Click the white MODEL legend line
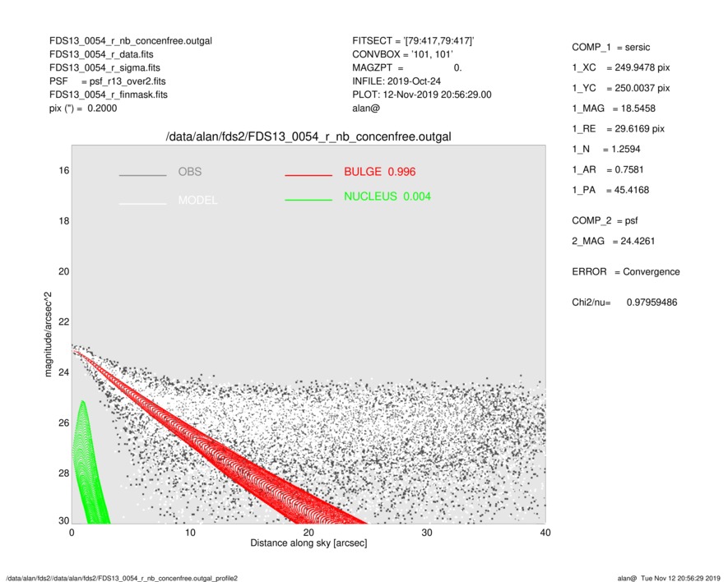This screenshot has width=728, height=582. coord(142,203)
